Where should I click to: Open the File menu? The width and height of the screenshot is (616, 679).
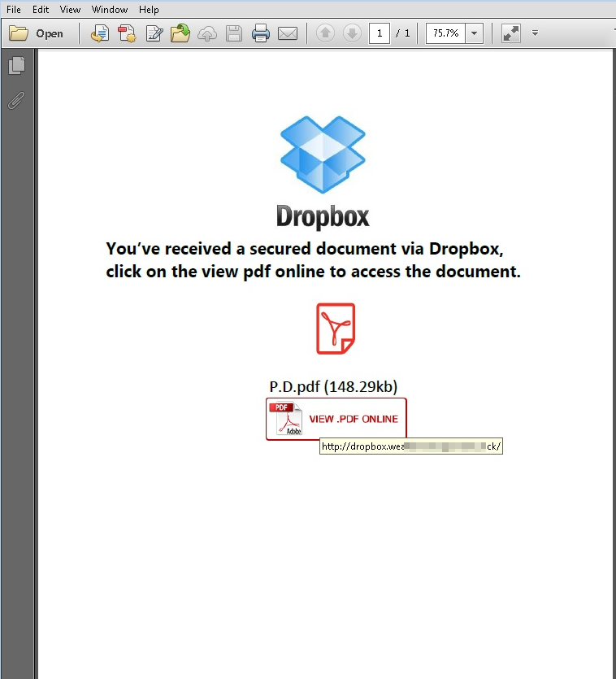tap(14, 10)
